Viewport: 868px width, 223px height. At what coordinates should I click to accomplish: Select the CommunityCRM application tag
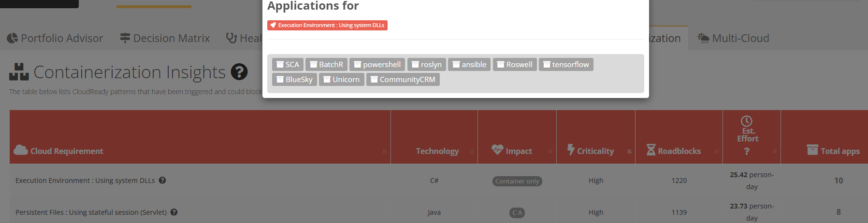point(403,80)
